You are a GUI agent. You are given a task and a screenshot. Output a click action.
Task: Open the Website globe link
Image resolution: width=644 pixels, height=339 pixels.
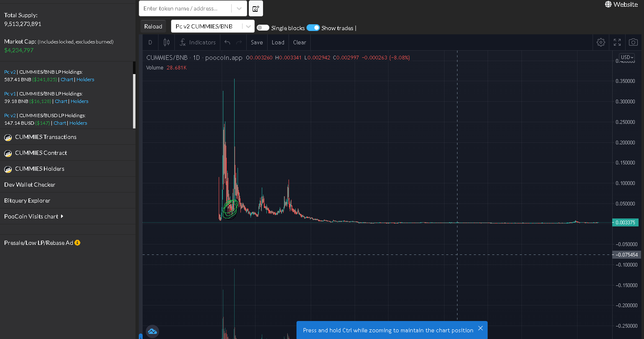click(621, 5)
